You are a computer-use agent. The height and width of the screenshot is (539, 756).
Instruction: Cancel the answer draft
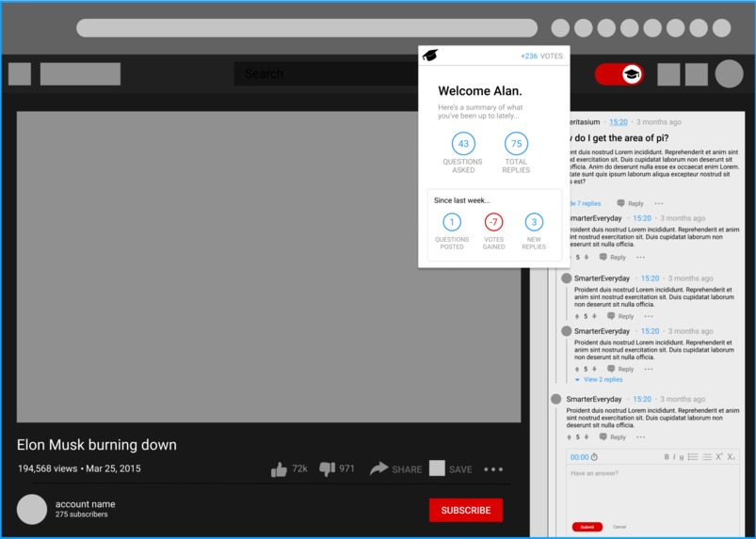[x=619, y=527]
